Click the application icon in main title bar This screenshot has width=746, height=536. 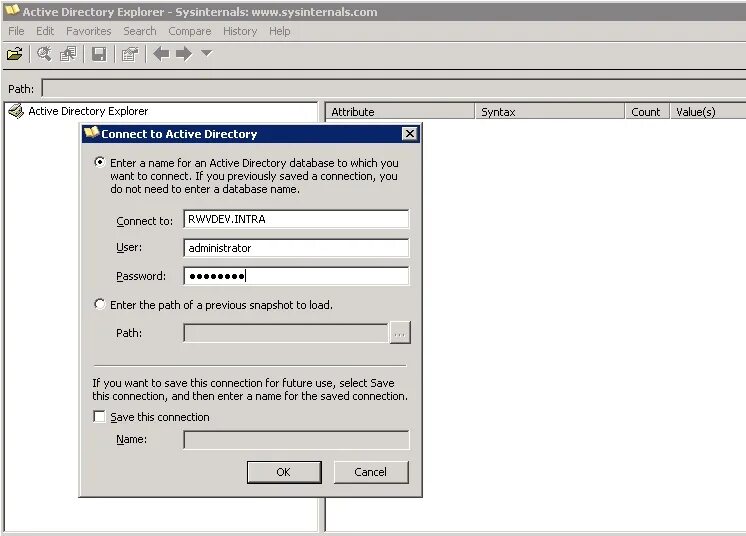(x=12, y=10)
